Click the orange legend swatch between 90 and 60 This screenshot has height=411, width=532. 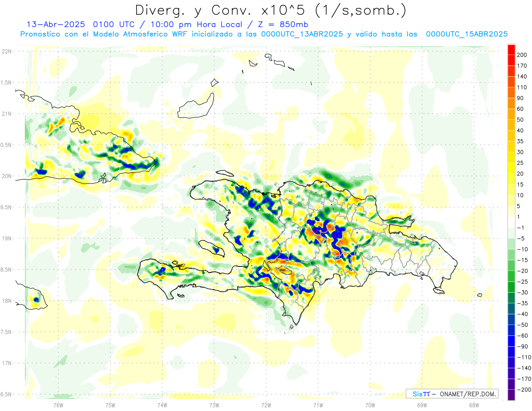point(511,104)
